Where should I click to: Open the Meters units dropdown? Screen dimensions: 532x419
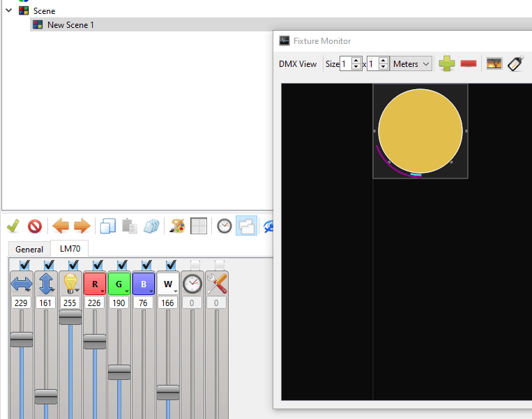[411, 63]
